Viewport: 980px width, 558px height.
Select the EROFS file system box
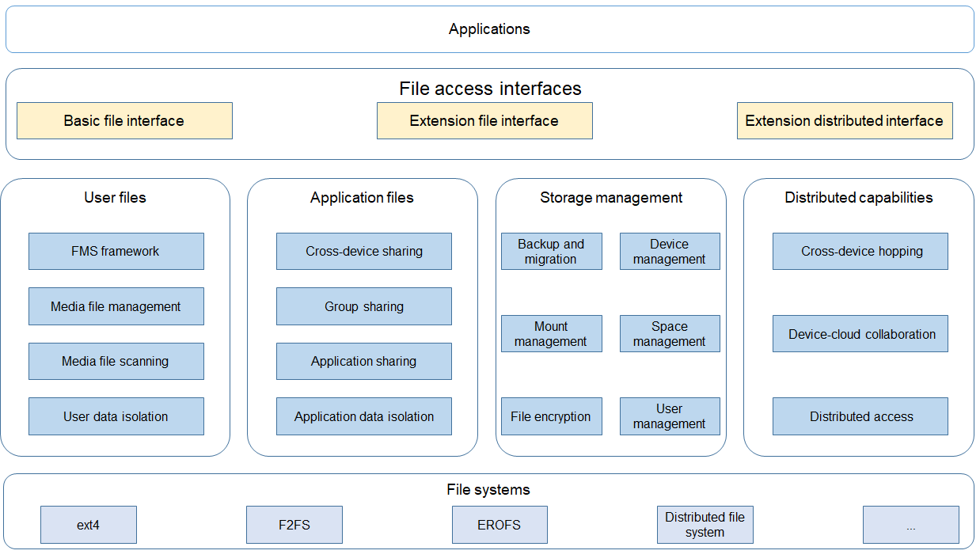(499, 525)
